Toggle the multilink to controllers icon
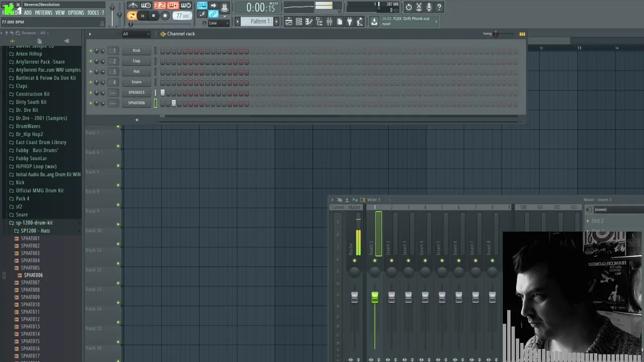 (213, 14)
